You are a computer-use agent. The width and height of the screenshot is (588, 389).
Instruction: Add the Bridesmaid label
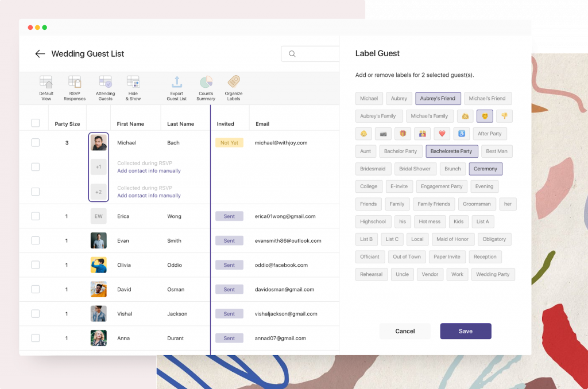pos(373,169)
